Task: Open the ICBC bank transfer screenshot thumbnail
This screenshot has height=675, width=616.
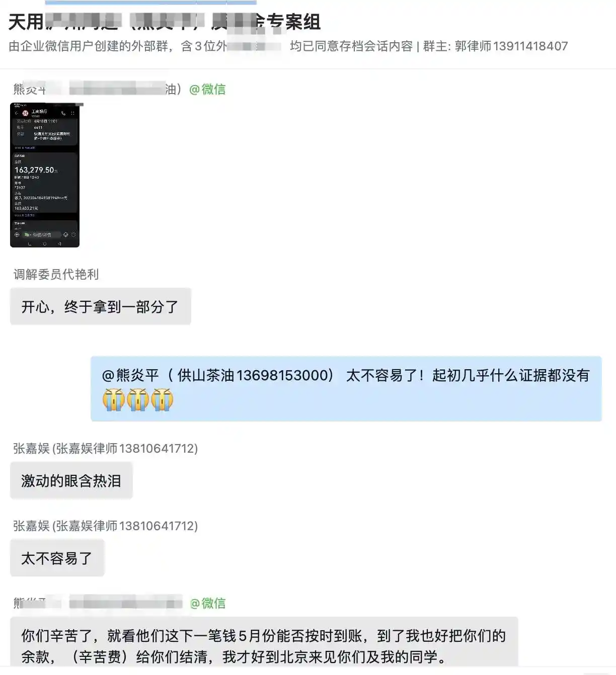Action: tap(45, 175)
